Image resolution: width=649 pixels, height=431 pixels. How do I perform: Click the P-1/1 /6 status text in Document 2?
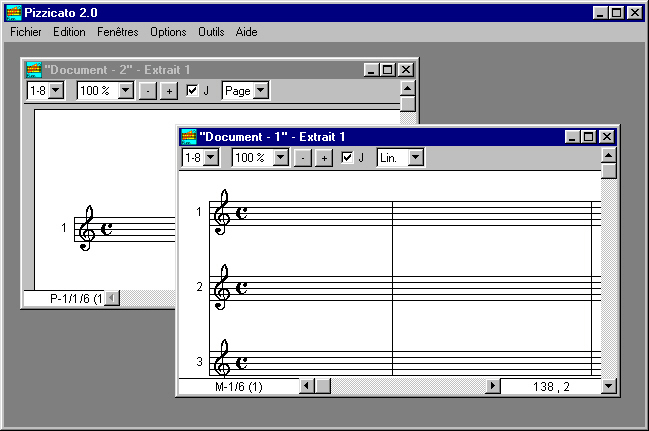(x=76, y=299)
